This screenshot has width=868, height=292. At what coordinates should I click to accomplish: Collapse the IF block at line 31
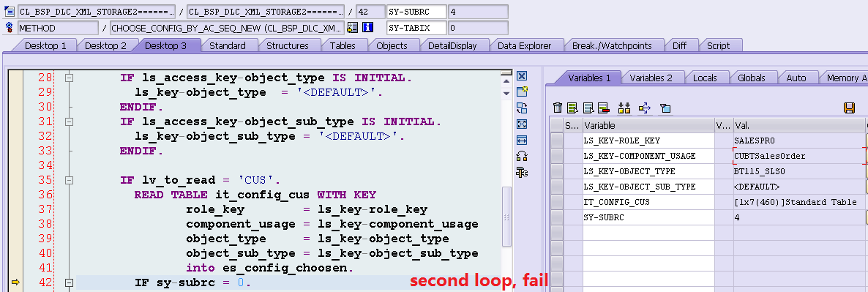[70, 121]
